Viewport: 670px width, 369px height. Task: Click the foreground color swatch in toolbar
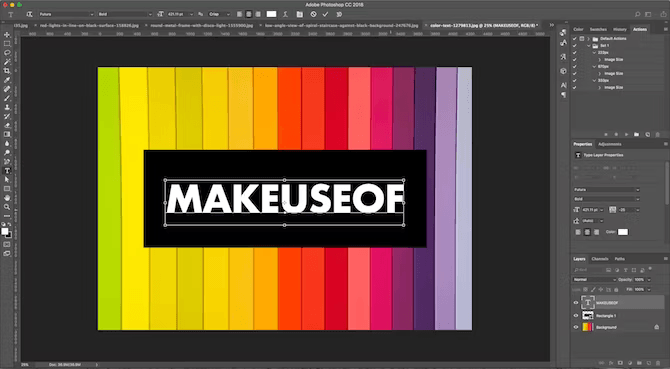[5, 231]
